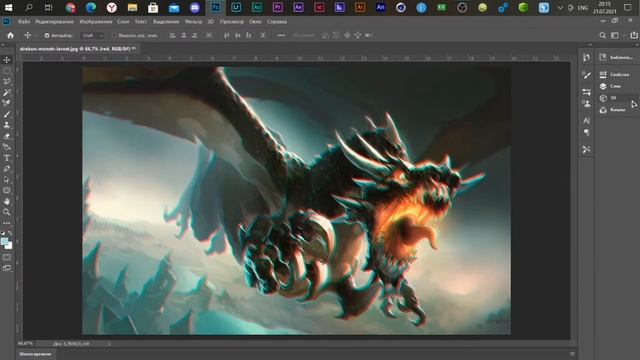
Task: Open the Слои menu
Action: [x=123, y=22]
